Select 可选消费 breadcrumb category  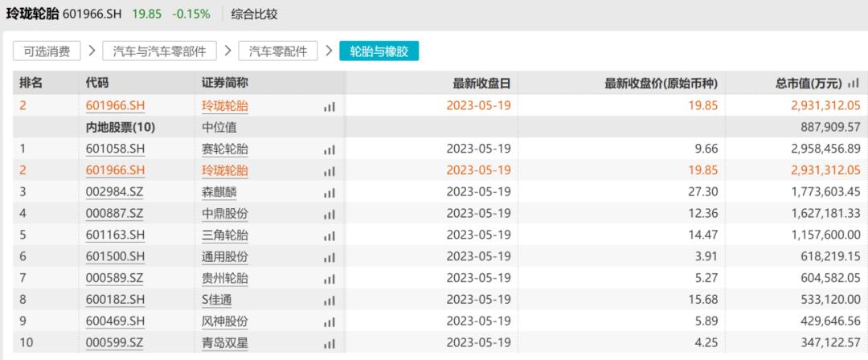[47, 51]
